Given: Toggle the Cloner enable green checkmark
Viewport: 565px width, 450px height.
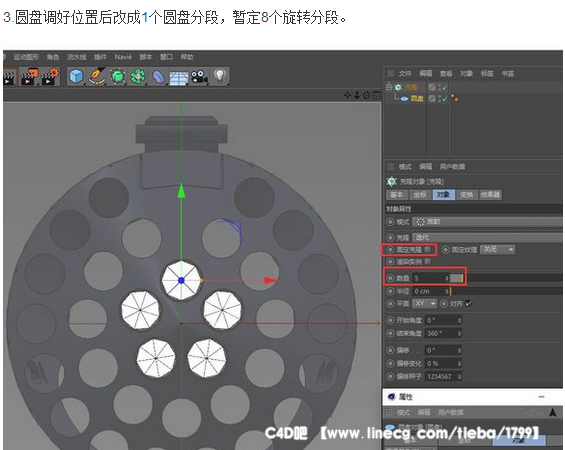Looking at the screenshot, I should [x=445, y=87].
